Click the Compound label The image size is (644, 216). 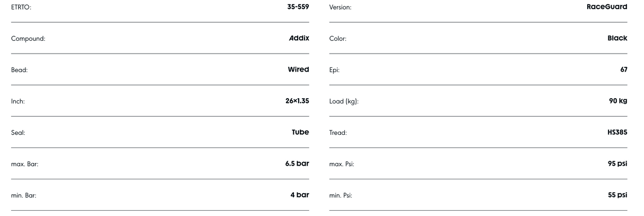tap(28, 39)
